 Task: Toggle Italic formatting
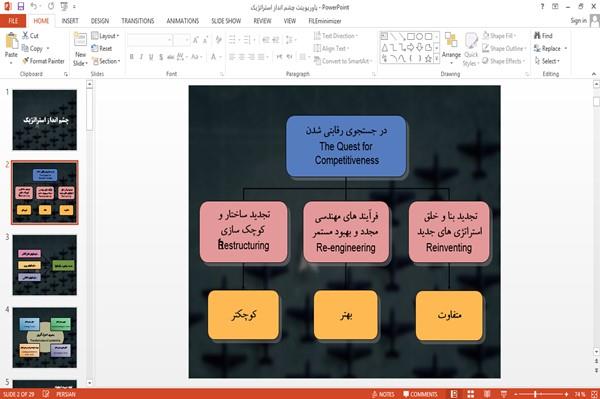[141, 57]
